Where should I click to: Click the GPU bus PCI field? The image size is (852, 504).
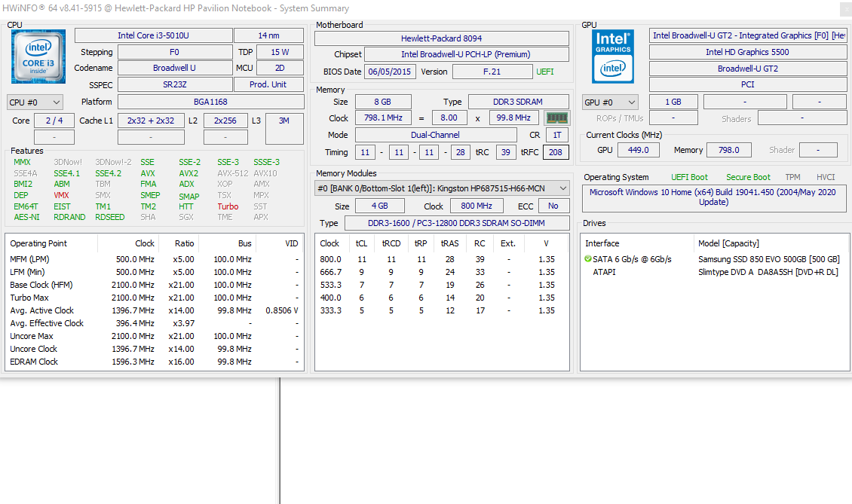[x=748, y=84]
